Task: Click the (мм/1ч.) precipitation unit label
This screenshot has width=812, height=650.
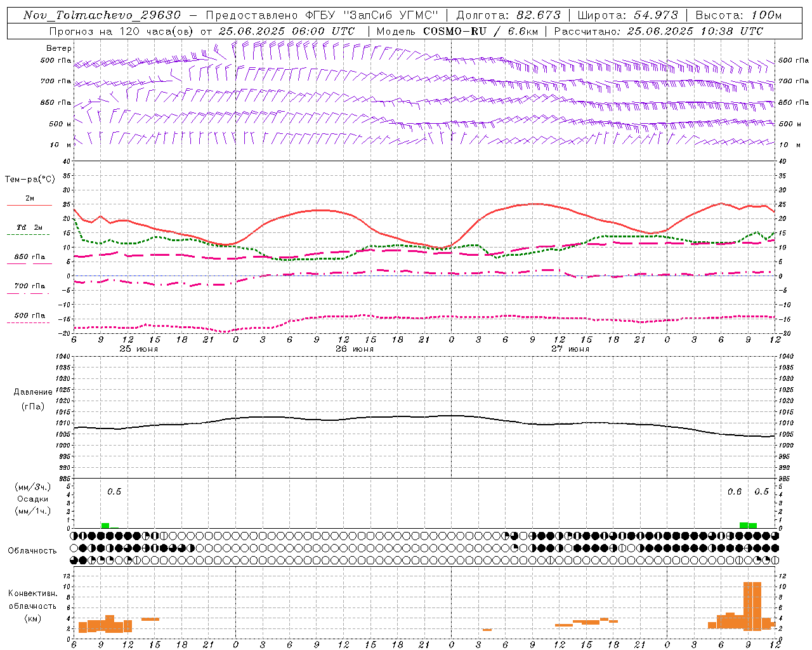Action: [x=32, y=511]
